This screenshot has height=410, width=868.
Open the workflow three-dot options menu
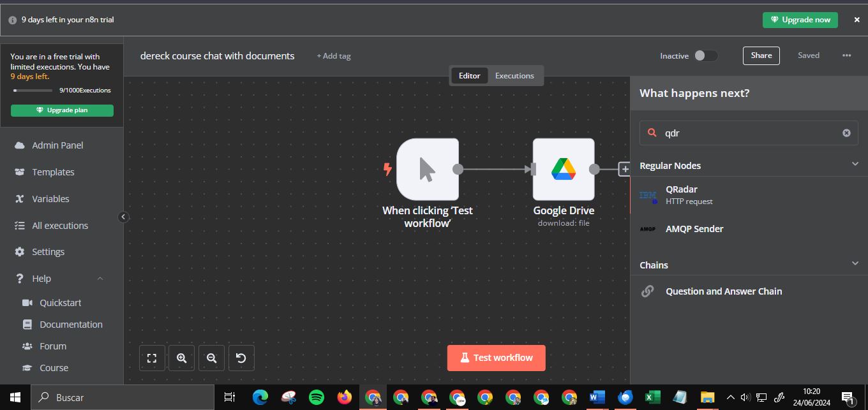click(x=846, y=55)
